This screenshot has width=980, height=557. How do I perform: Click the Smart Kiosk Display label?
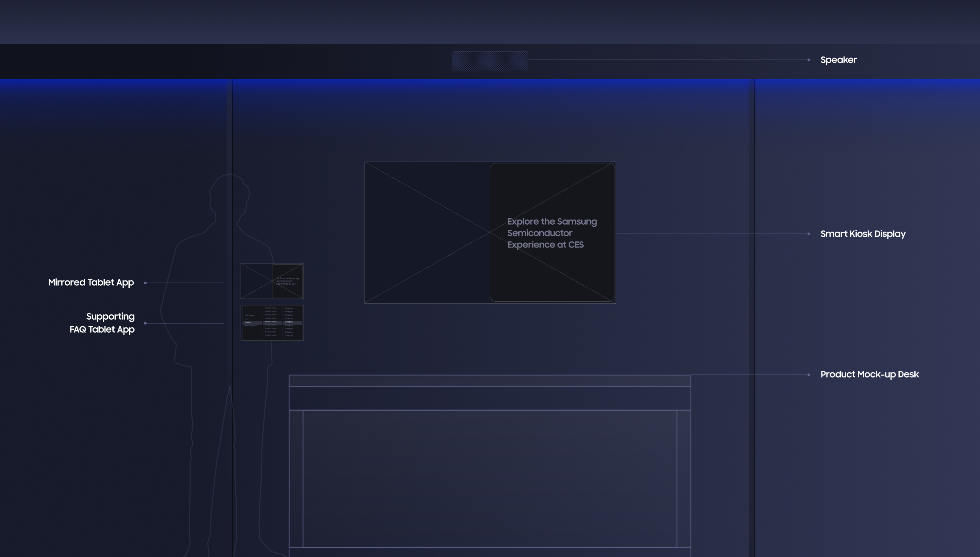(x=863, y=234)
